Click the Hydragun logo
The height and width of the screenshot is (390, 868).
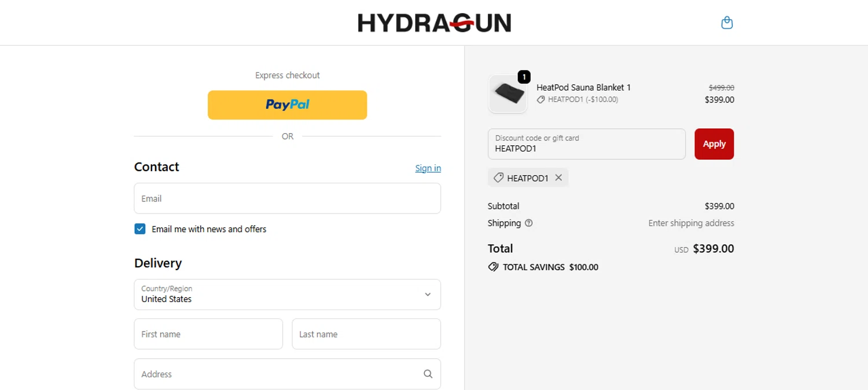[434, 23]
